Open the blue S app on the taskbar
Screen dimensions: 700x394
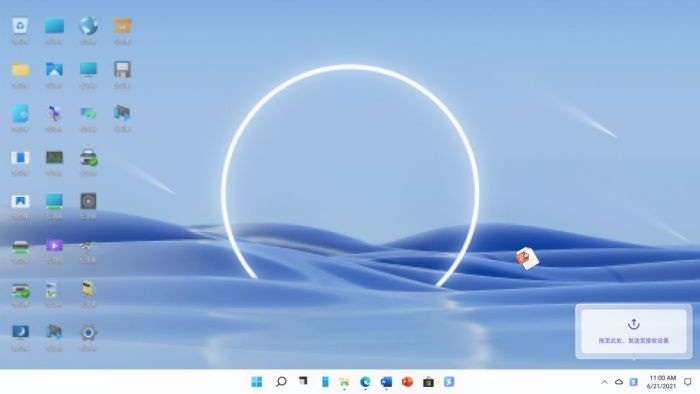point(449,382)
